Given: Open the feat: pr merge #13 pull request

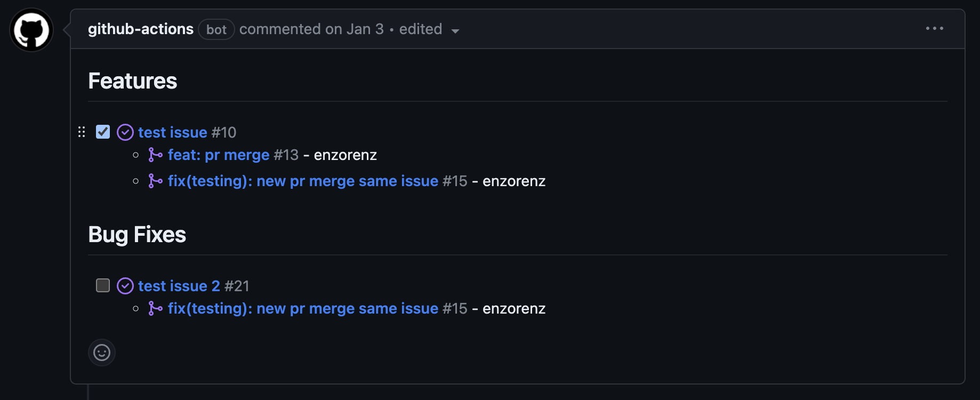Looking at the screenshot, I should click(x=218, y=155).
